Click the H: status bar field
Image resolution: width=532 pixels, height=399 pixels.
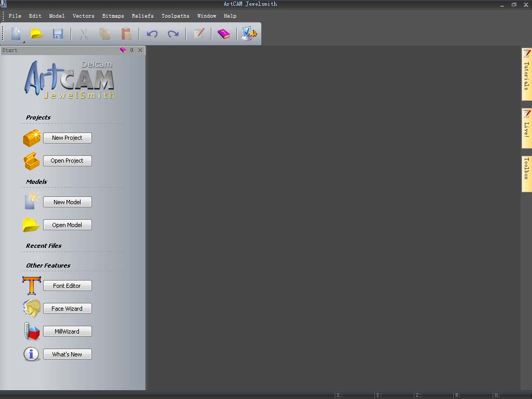pos(512,395)
